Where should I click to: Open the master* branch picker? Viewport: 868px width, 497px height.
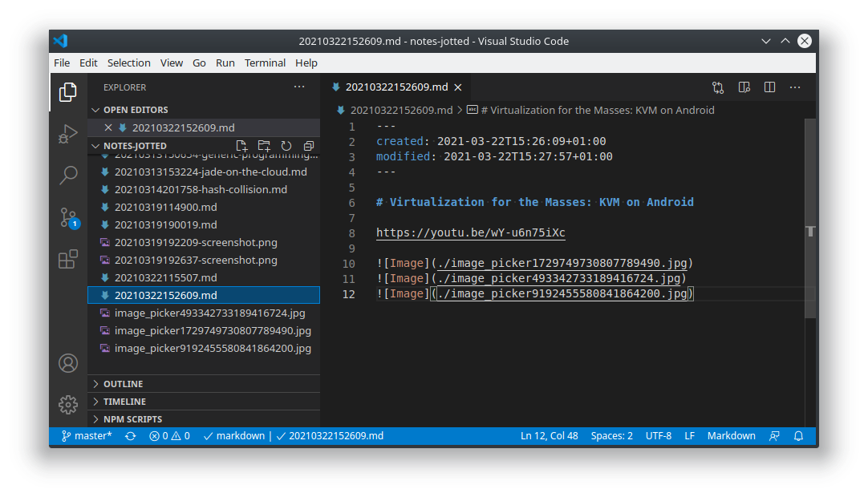pos(84,435)
